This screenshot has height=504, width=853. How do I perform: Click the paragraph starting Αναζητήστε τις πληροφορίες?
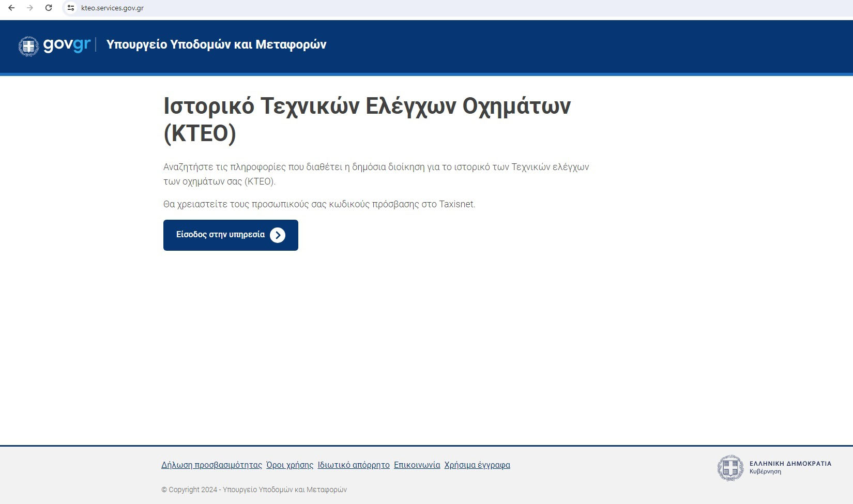click(x=376, y=174)
